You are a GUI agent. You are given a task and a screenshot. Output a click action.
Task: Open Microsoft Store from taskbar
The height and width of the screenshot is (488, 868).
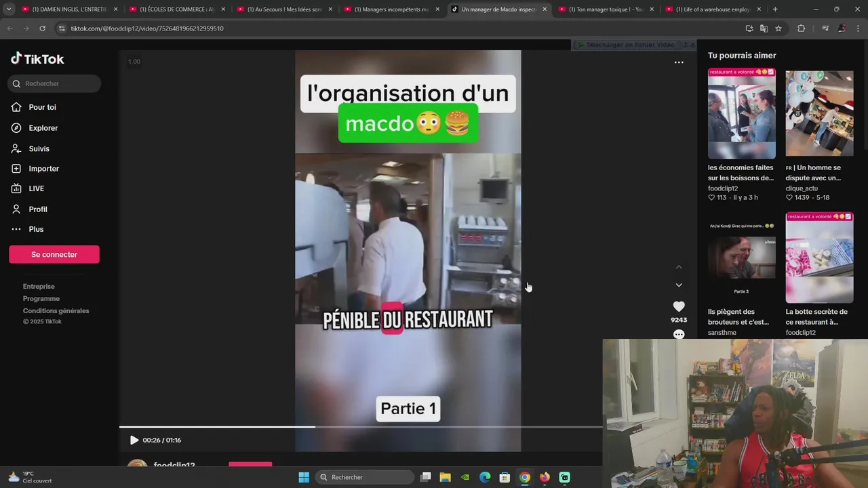click(x=505, y=477)
